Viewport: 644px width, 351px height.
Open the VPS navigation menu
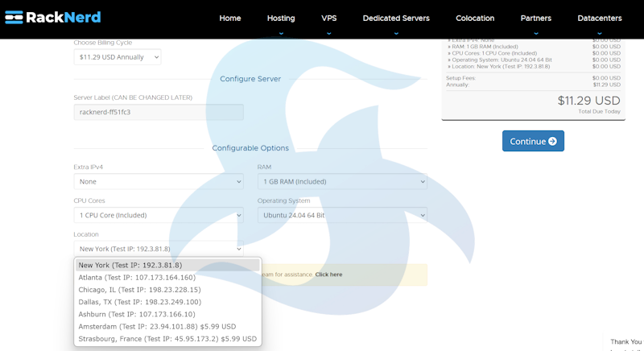point(329,18)
